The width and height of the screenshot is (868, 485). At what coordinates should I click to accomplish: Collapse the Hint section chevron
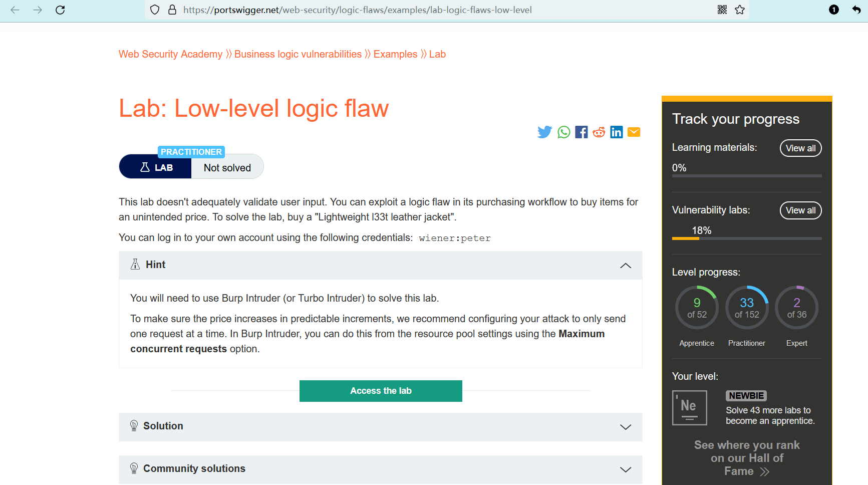pos(626,266)
